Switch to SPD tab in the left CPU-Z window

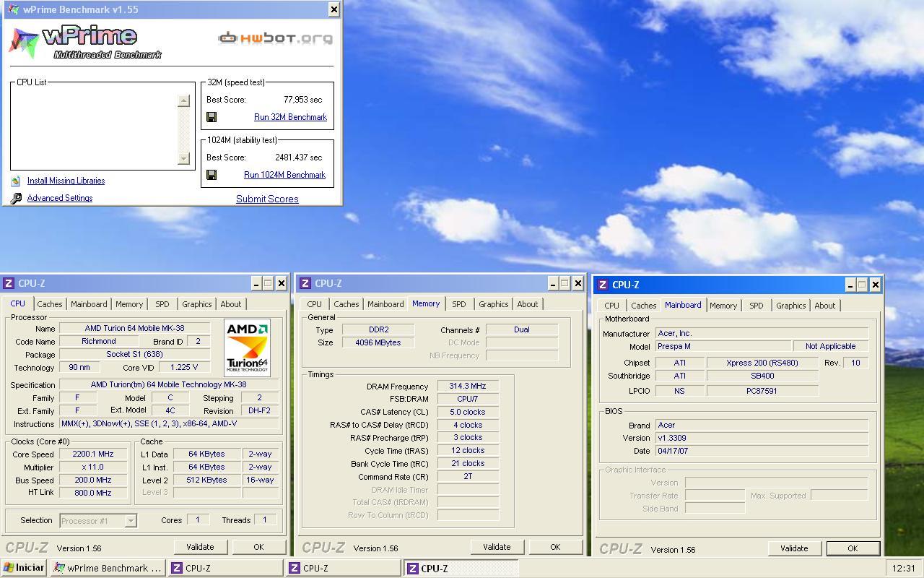[x=162, y=304]
